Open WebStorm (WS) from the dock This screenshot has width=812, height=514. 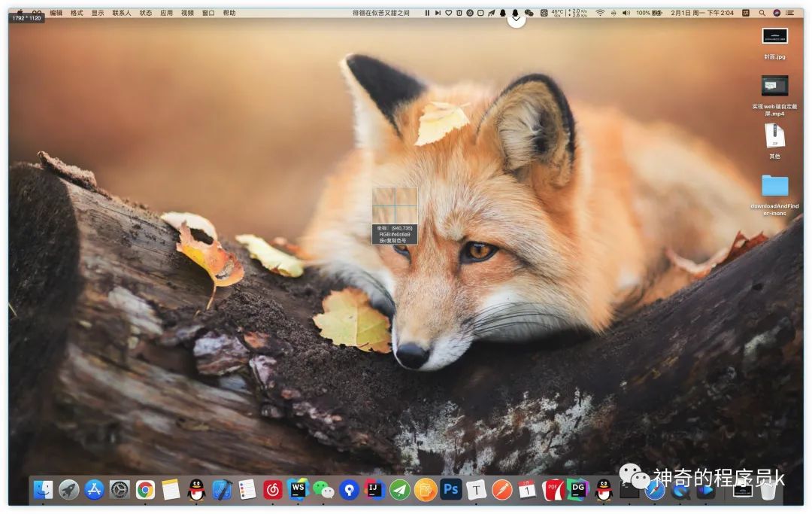click(x=298, y=488)
